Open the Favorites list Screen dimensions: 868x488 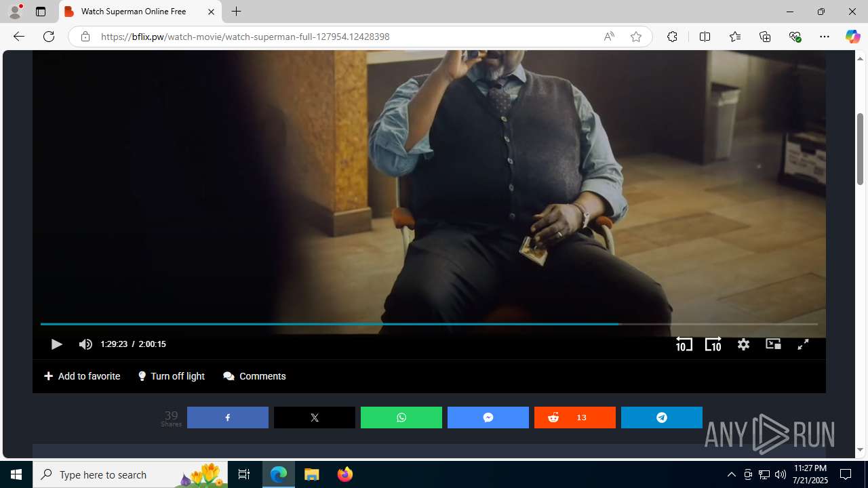[735, 37]
